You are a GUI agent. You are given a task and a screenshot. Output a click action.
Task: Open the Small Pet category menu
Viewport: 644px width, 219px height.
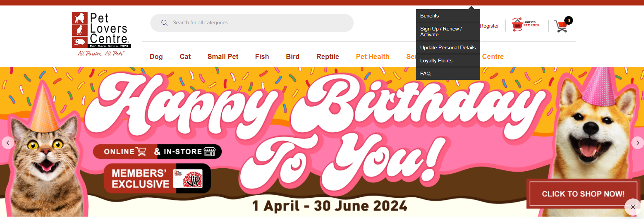(x=223, y=57)
